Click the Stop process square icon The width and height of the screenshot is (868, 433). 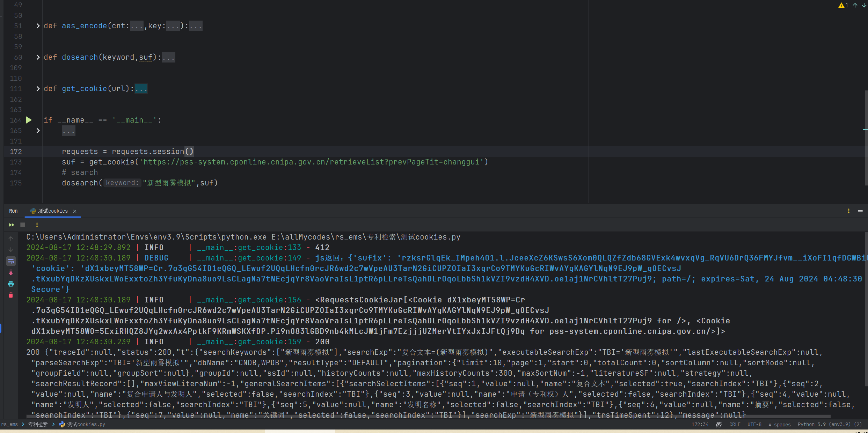point(23,225)
